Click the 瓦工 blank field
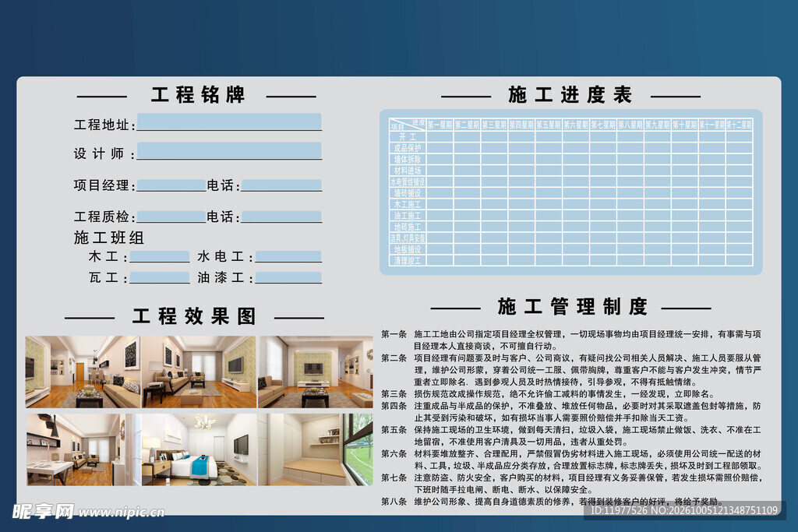798x532 pixels. click(159, 278)
